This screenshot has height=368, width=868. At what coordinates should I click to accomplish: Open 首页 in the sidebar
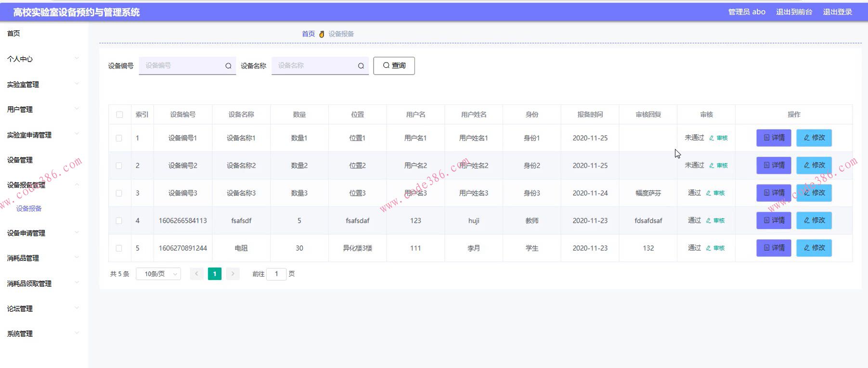13,33
